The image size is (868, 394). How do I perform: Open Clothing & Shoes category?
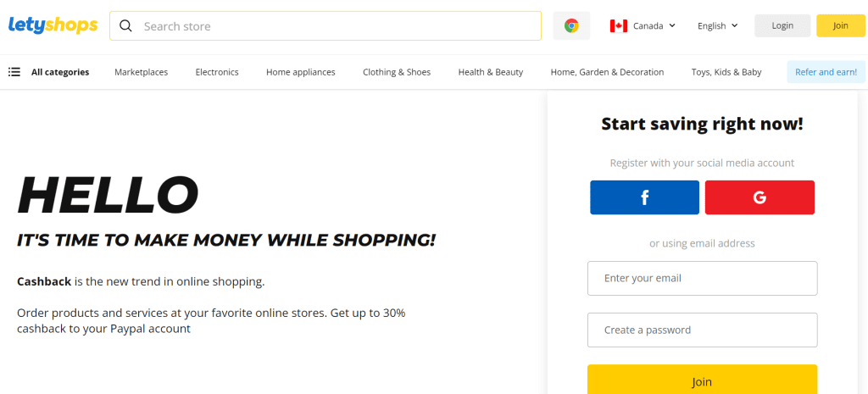pyautogui.click(x=397, y=72)
